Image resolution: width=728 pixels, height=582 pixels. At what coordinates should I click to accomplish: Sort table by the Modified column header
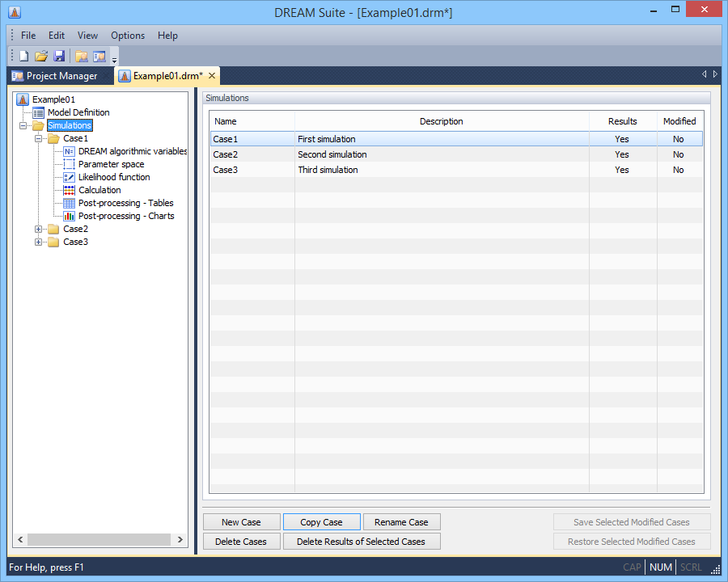[679, 121]
